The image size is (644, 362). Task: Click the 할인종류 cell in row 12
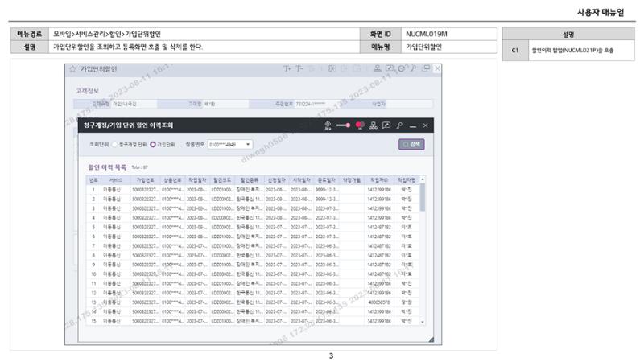[x=249, y=293]
